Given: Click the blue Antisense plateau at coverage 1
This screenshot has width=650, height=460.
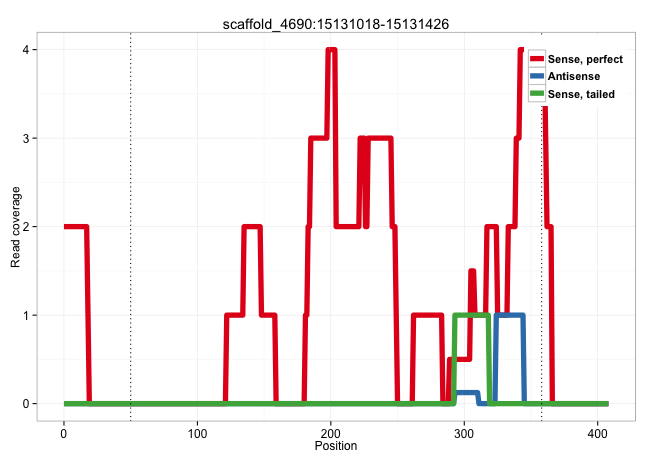Looking at the screenshot, I should coord(510,315).
